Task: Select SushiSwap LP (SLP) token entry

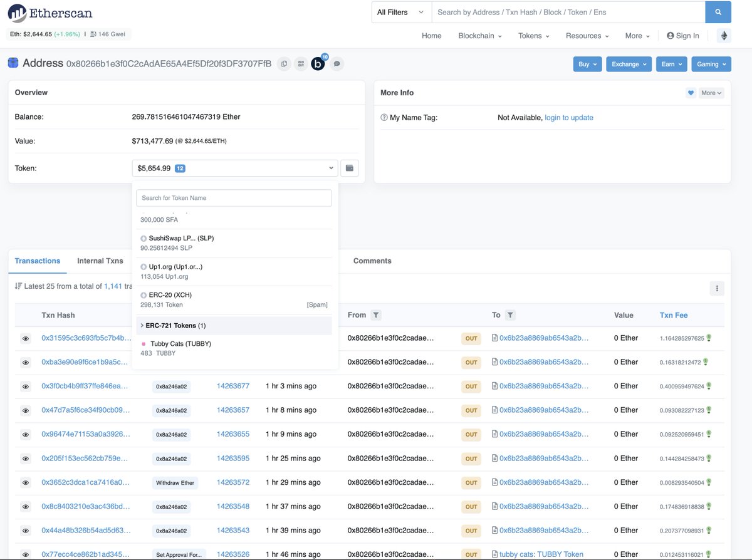Action: point(234,243)
